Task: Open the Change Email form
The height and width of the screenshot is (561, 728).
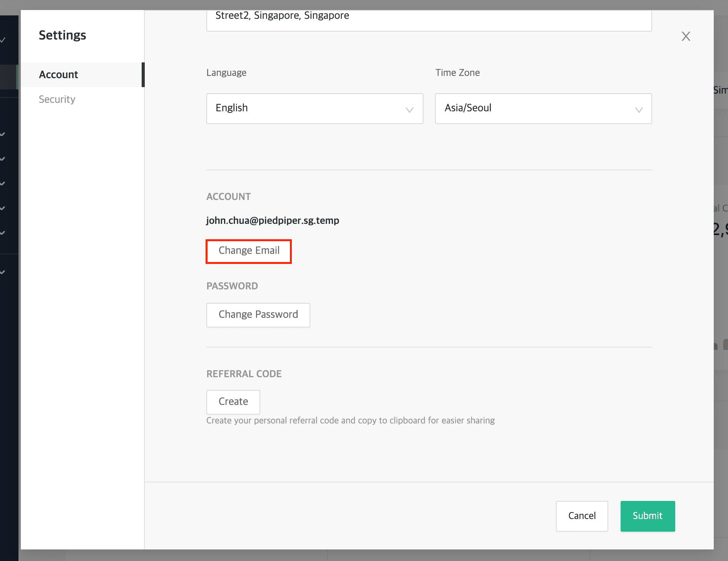Action: 249,251
